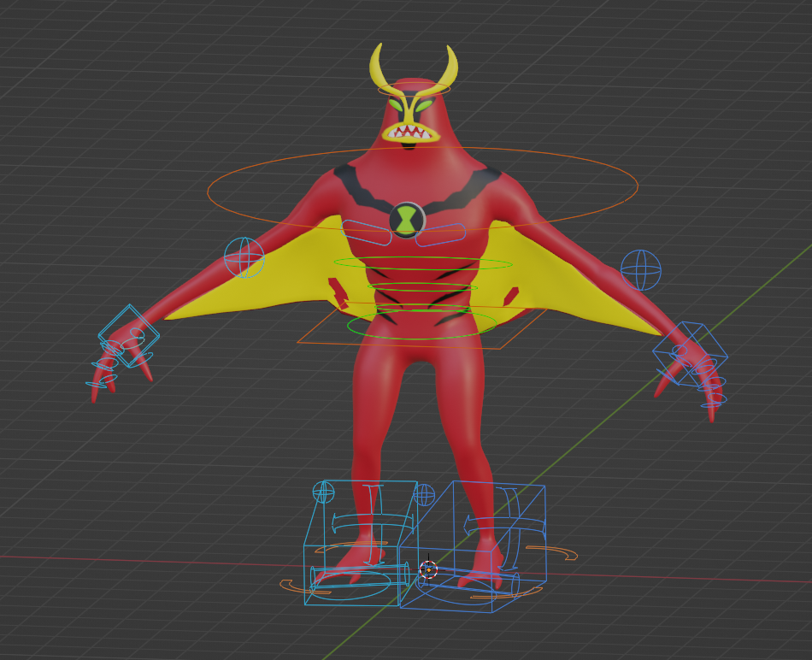Select the small cyan knee sphere control
This screenshot has width=812, height=660.
click(x=324, y=492)
